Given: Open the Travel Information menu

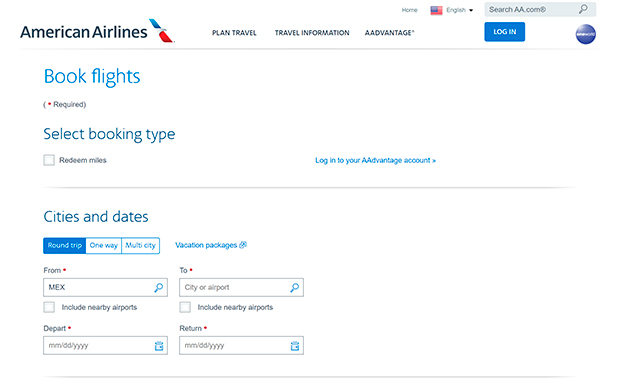Looking at the screenshot, I should click(312, 33).
